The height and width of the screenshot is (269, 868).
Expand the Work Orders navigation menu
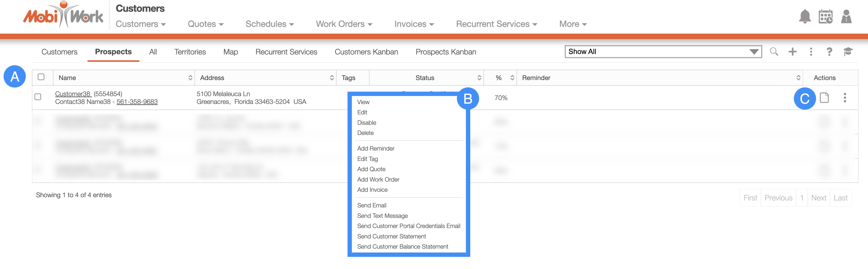tap(344, 24)
